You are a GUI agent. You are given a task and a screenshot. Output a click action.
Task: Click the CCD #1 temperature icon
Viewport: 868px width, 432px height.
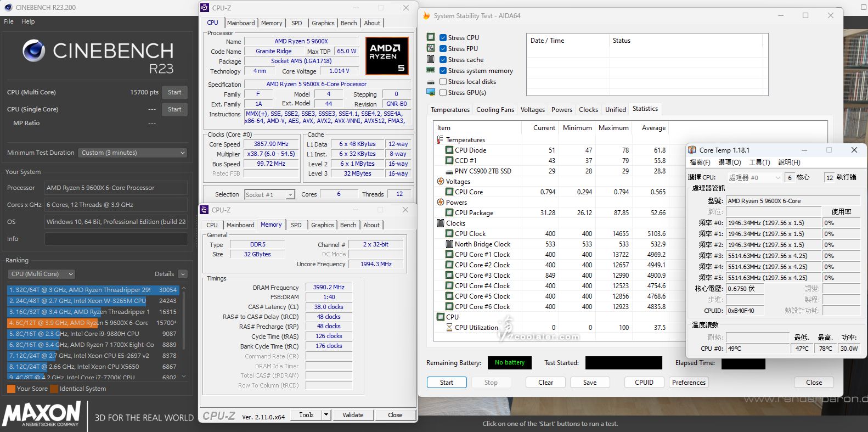click(449, 160)
